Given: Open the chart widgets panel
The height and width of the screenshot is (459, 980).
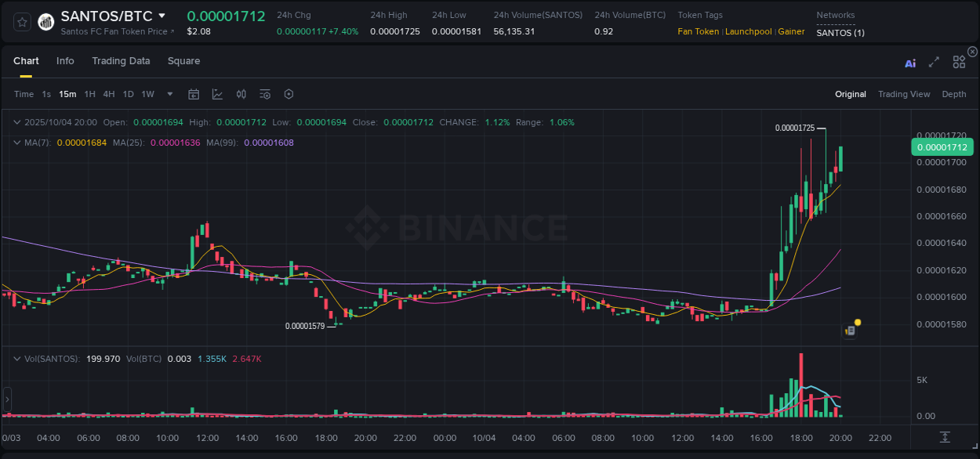Looking at the screenshot, I should point(958,61).
